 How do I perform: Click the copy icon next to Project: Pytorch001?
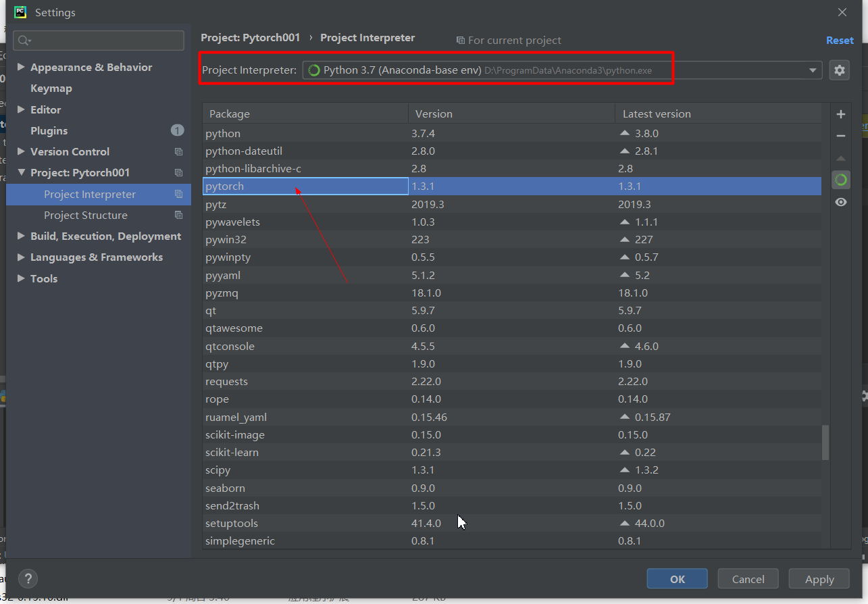tap(178, 173)
